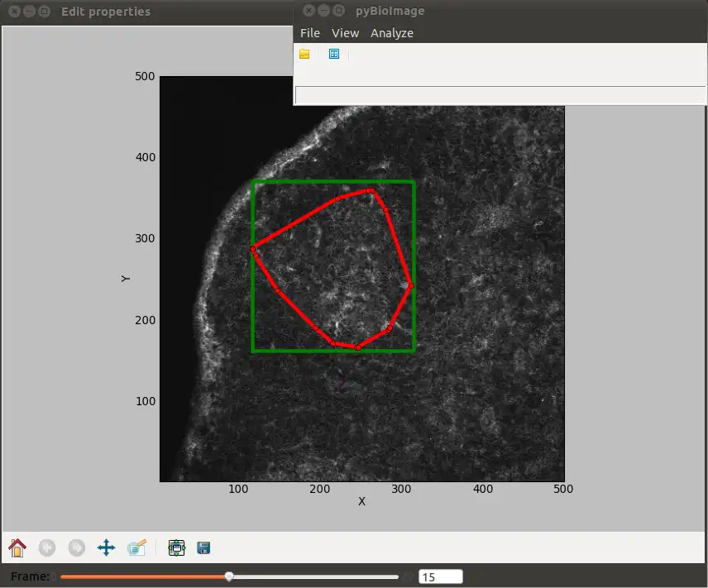Click the Frame slider handle

[229, 576]
